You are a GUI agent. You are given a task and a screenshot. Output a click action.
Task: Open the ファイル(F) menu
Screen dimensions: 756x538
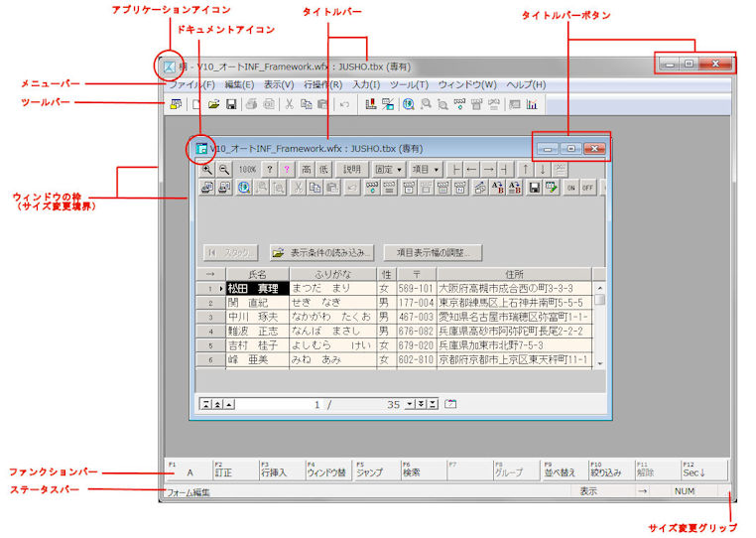pos(192,85)
